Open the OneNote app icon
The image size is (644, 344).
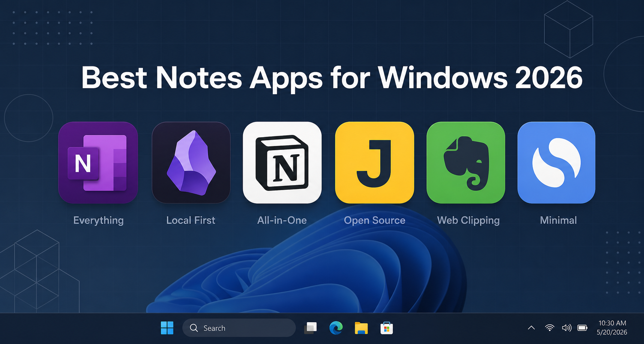[98, 163]
